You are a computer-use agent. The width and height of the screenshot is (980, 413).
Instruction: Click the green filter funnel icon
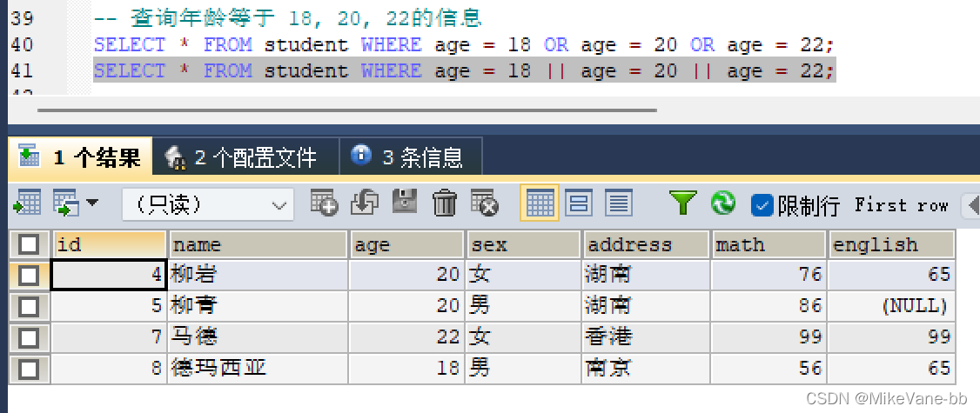[683, 203]
